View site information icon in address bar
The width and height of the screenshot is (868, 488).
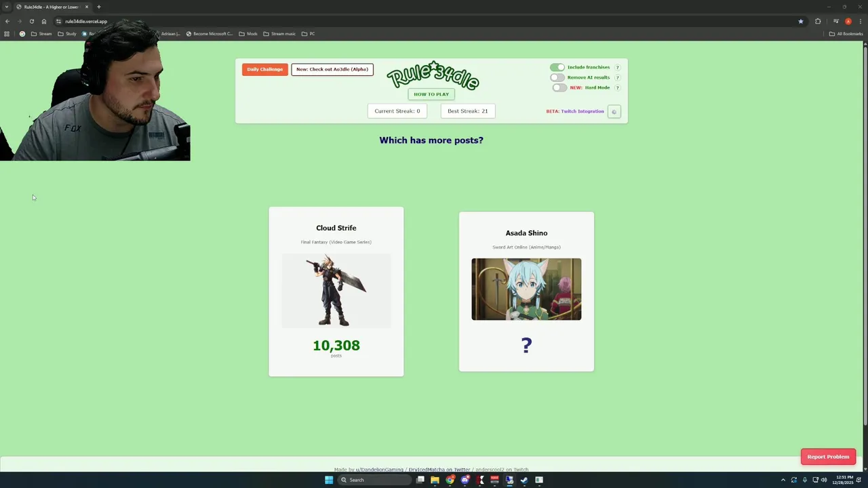(x=58, y=21)
